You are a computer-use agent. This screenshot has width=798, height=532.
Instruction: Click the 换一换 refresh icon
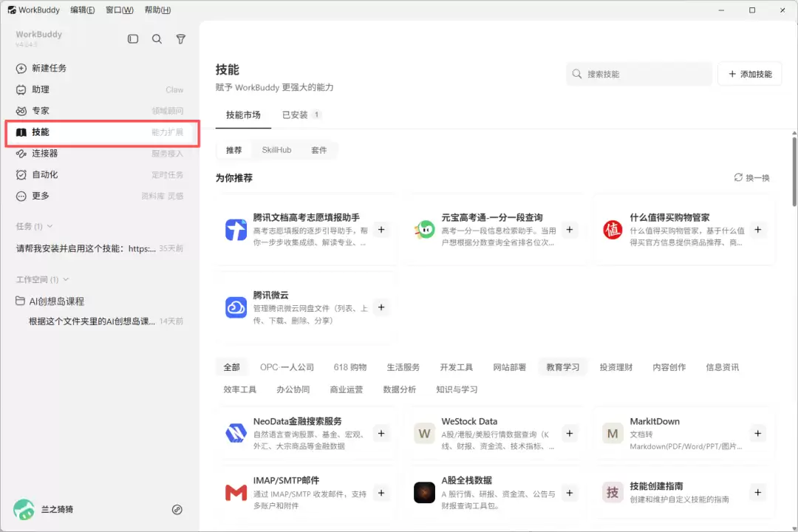pos(738,177)
